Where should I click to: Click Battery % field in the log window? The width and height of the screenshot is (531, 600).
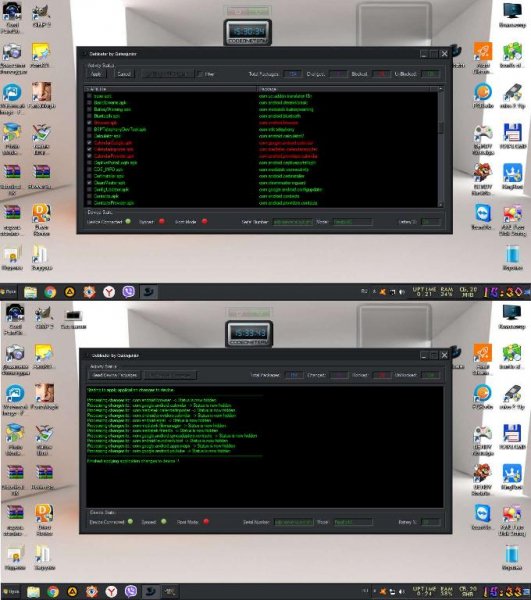tap(430, 522)
